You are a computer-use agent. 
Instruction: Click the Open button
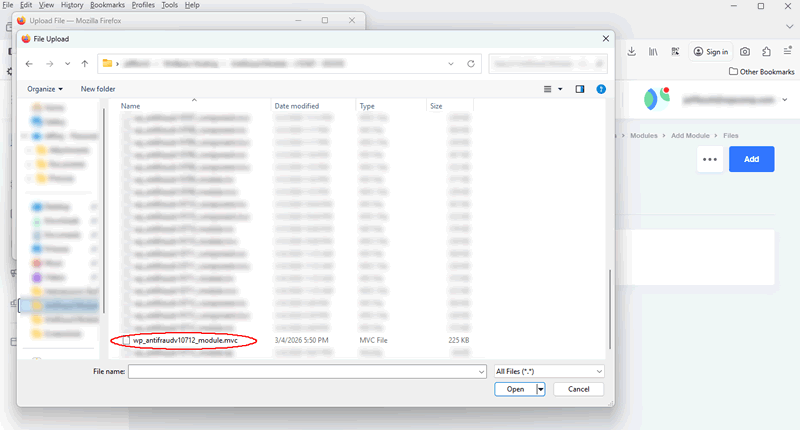(x=515, y=390)
